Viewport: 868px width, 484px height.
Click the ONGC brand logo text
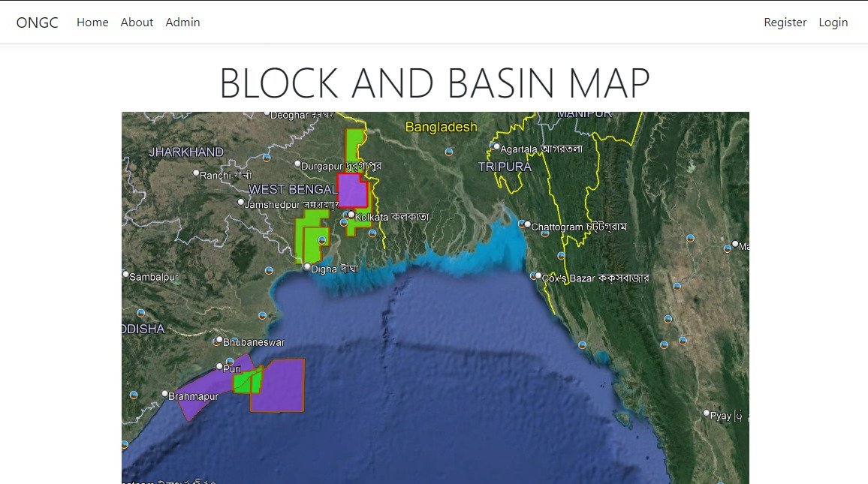tap(37, 23)
